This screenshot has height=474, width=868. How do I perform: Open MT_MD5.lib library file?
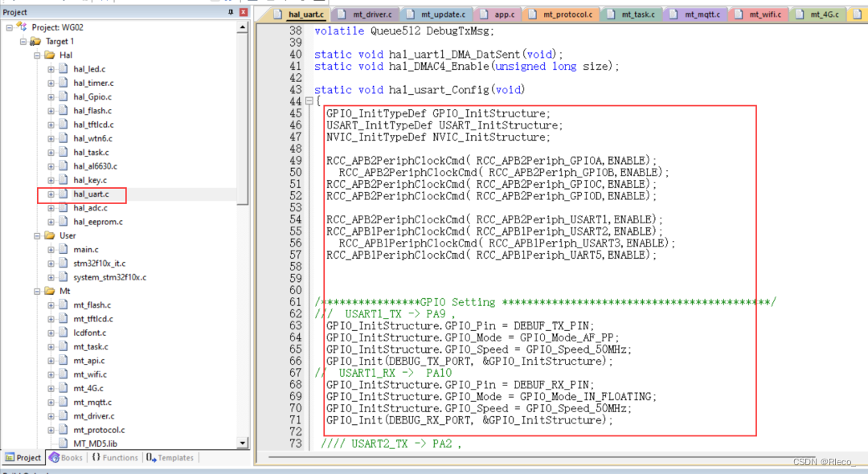[95, 443]
